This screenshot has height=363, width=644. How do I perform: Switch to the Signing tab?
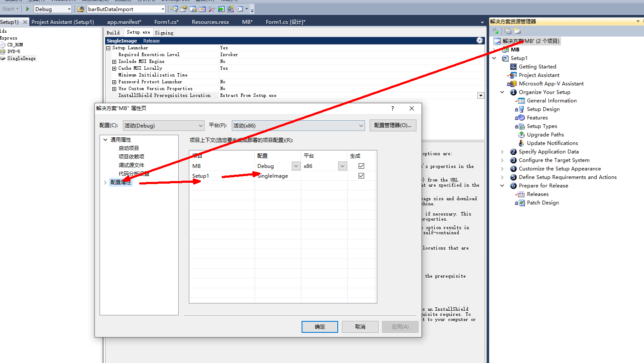pyautogui.click(x=164, y=33)
